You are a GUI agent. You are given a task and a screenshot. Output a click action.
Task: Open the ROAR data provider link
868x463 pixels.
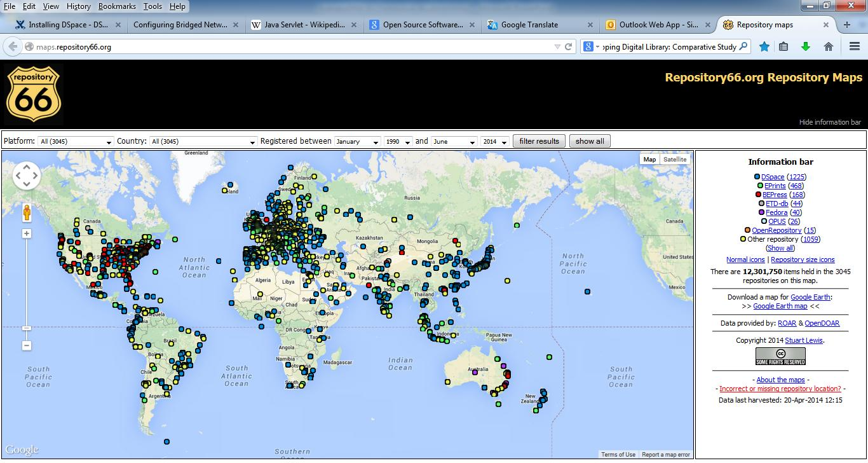click(787, 323)
